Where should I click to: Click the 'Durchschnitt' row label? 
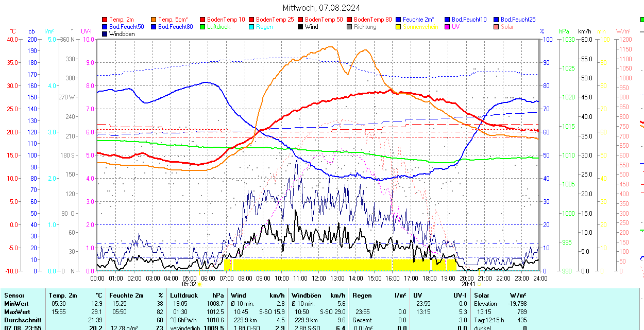click(23, 320)
